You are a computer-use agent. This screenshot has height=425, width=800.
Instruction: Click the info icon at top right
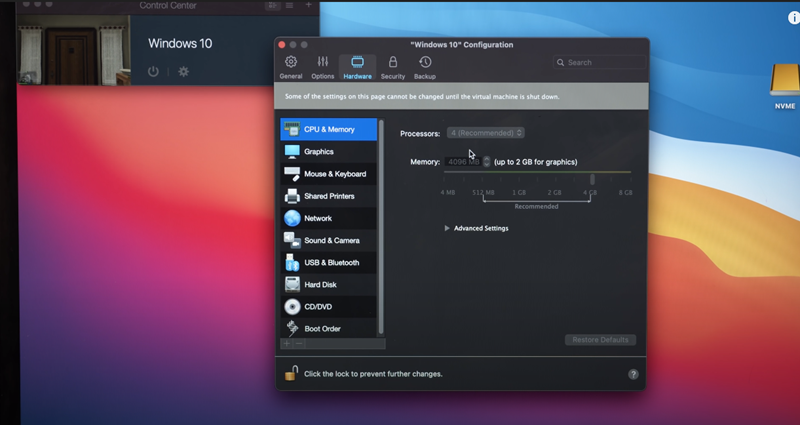(794, 18)
